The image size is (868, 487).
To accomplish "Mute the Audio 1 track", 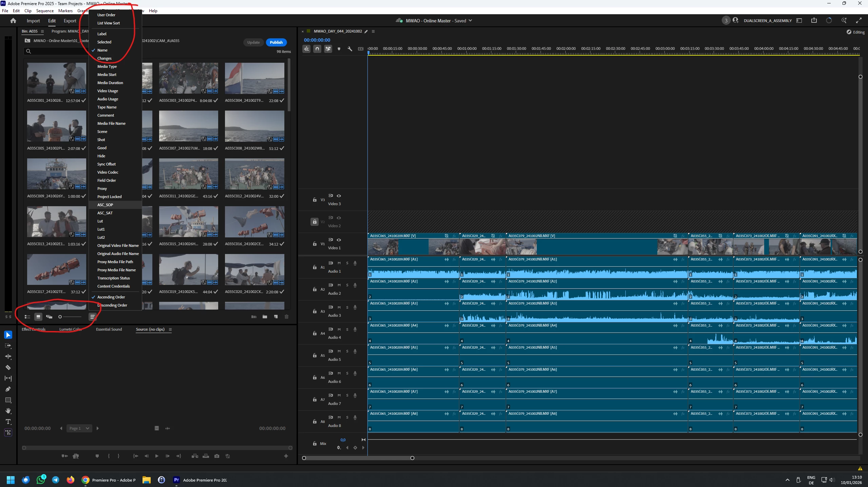I will [339, 263].
